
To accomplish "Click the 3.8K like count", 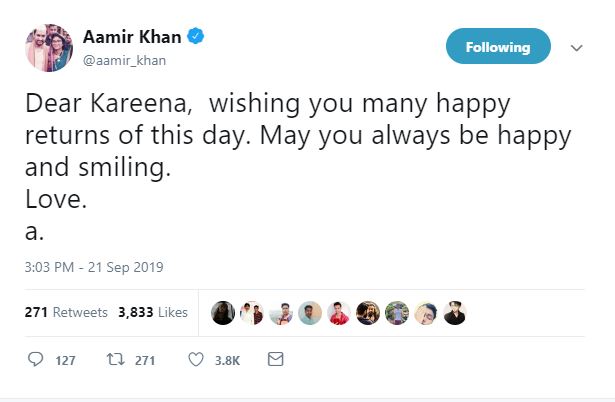I will pyautogui.click(x=229, y=360).
